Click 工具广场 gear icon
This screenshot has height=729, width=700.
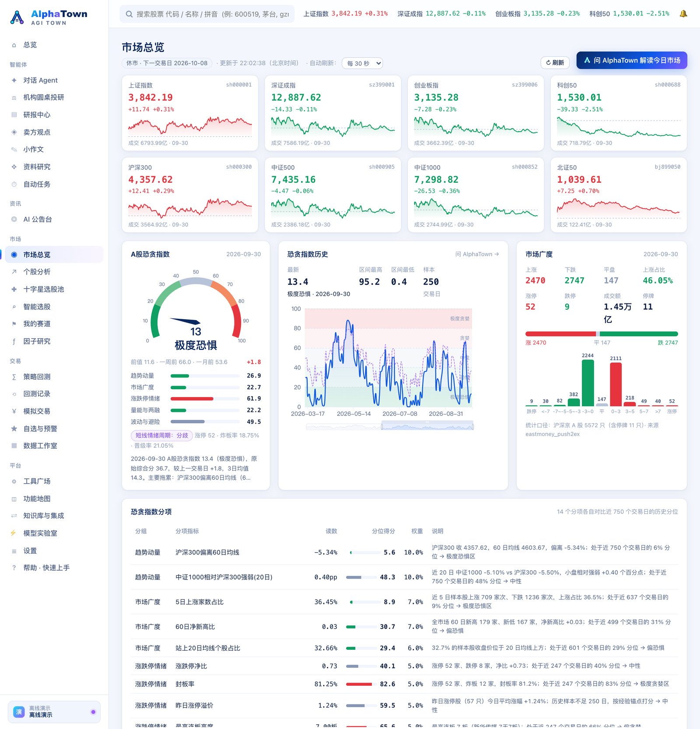14,481
